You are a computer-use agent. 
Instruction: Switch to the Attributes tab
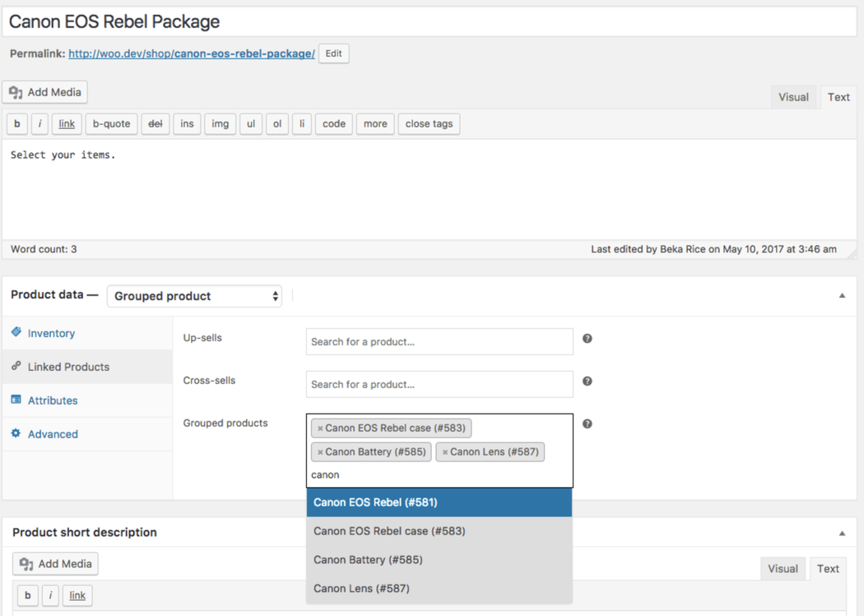coord(53,401)
